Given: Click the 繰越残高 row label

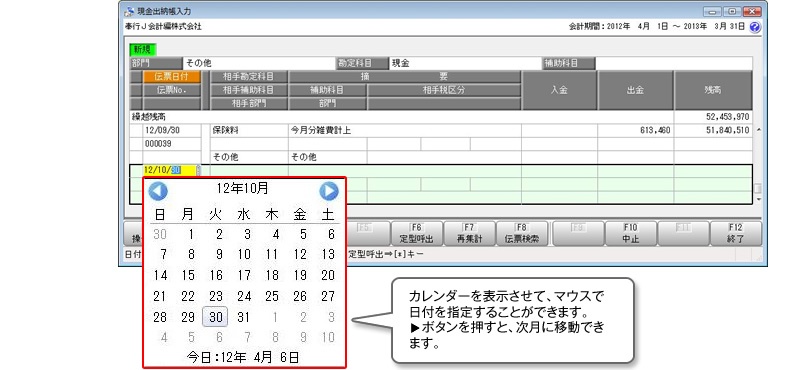Looking at the screenshot, I should (x=148, y=117).
